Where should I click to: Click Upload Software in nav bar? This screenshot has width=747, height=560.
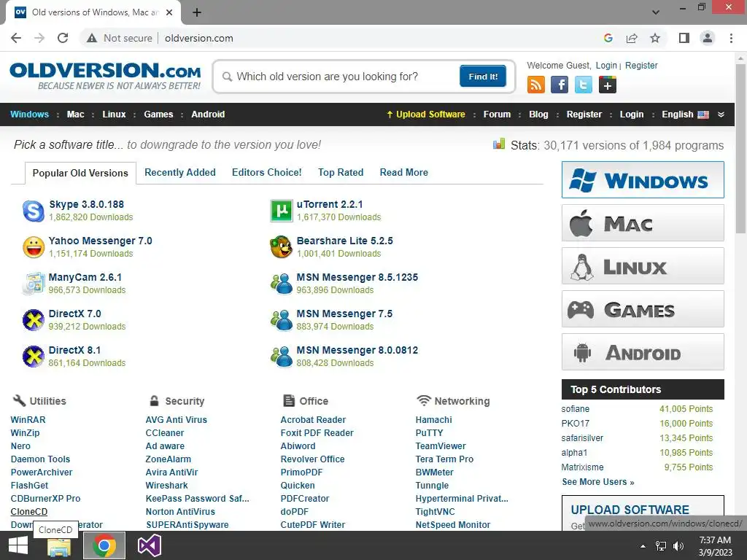425,114
